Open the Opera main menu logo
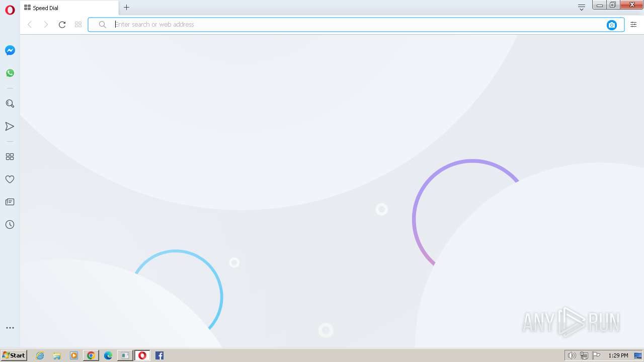This screenshot has height=362, width=644. (10, 10)
